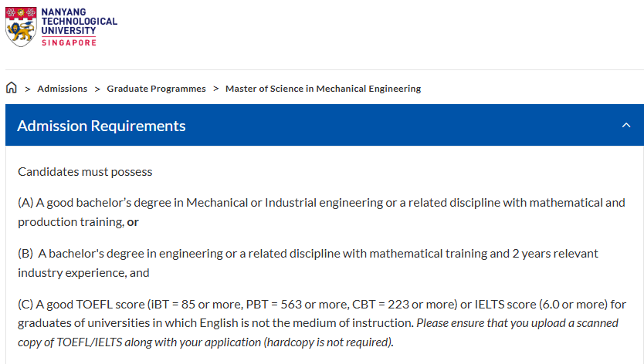Select Master of Science in Mechanical Engineering breadcrumb
Viewport: 644px width, 364px height.
(323, 89)
